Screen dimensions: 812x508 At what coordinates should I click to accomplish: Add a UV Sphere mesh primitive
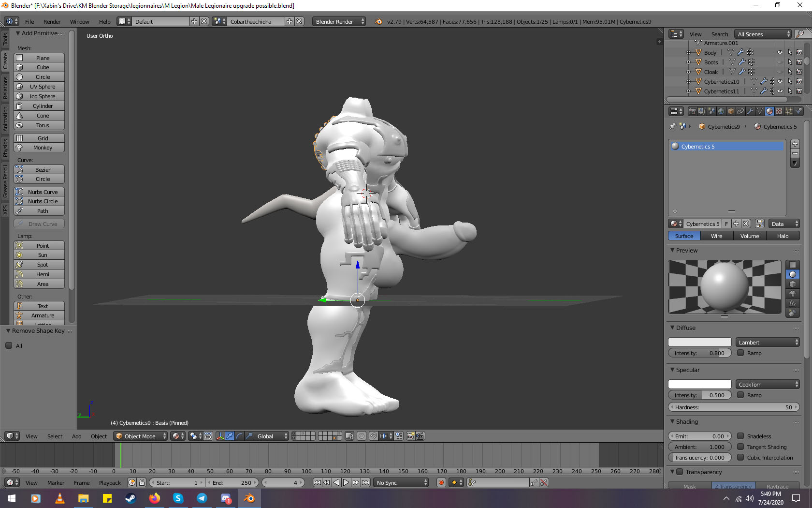pyautogui.click(x=39, y=87)
